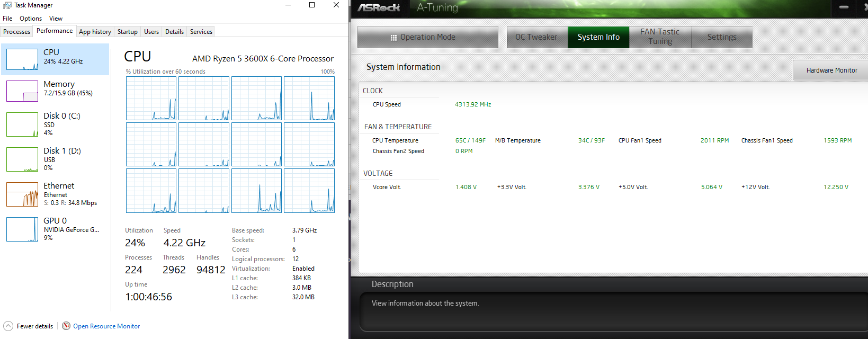Click the VOLTAGE section header
This screenshot has width=868, height=339.
pyautogui.click(x=378, y=173)
